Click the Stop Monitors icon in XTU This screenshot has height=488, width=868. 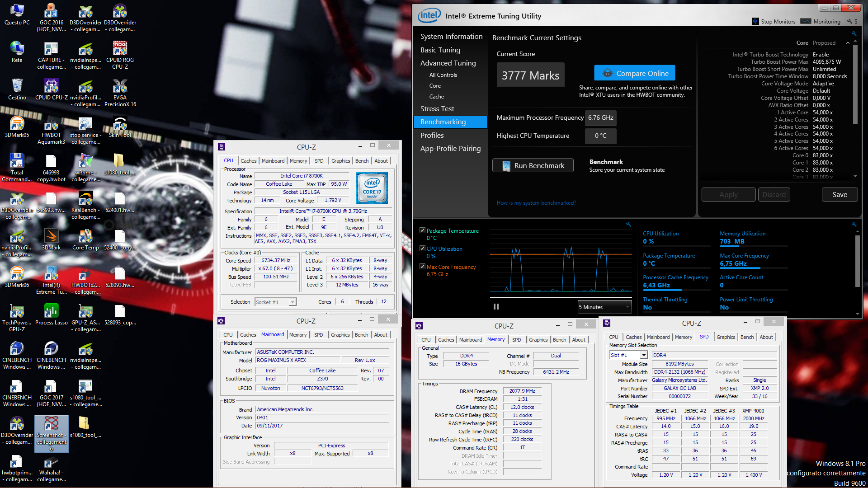coord(755,21)
